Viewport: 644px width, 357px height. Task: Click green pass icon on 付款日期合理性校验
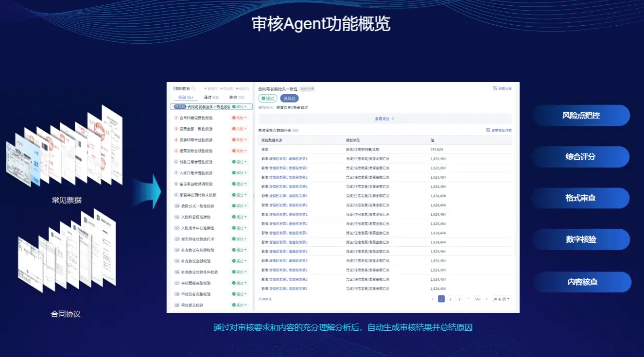pyautogui.click(x=234, y=162)
